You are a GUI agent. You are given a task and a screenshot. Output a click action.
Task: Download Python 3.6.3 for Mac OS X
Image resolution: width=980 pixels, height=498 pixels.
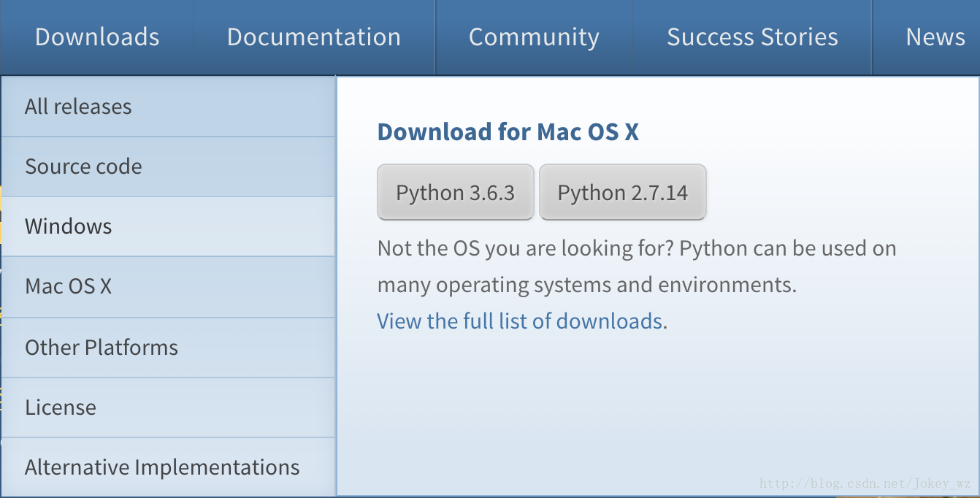(x=455, y=192)
